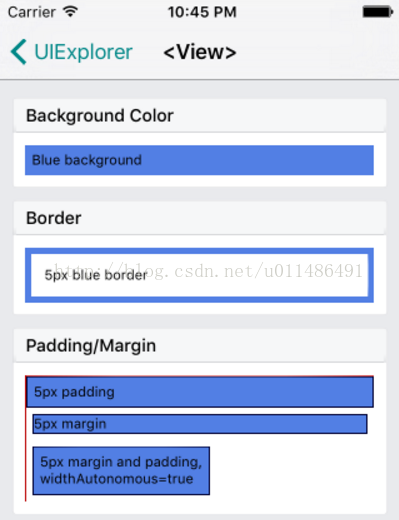399x520 pixels.
Task: Tap the battery indicator icon
Action: coord(378,12)
